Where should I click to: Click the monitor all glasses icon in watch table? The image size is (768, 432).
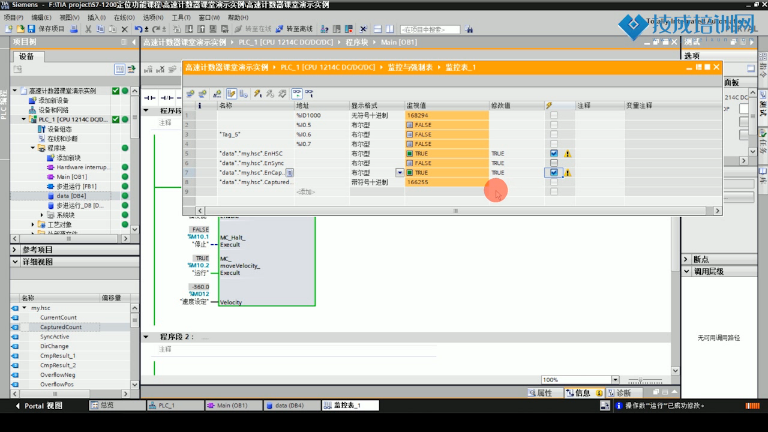pos(297,94)
